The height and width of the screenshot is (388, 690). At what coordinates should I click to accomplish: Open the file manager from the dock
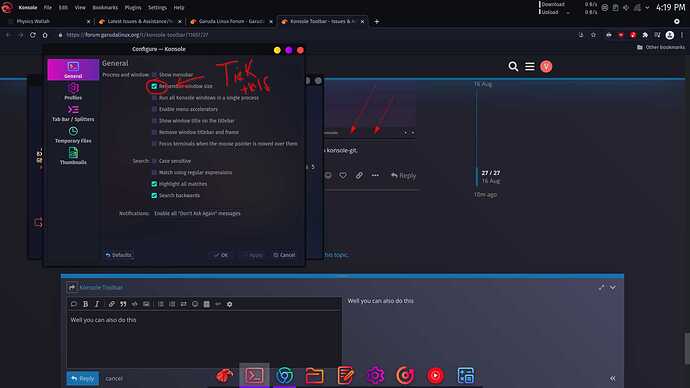[x=314, y=376]
